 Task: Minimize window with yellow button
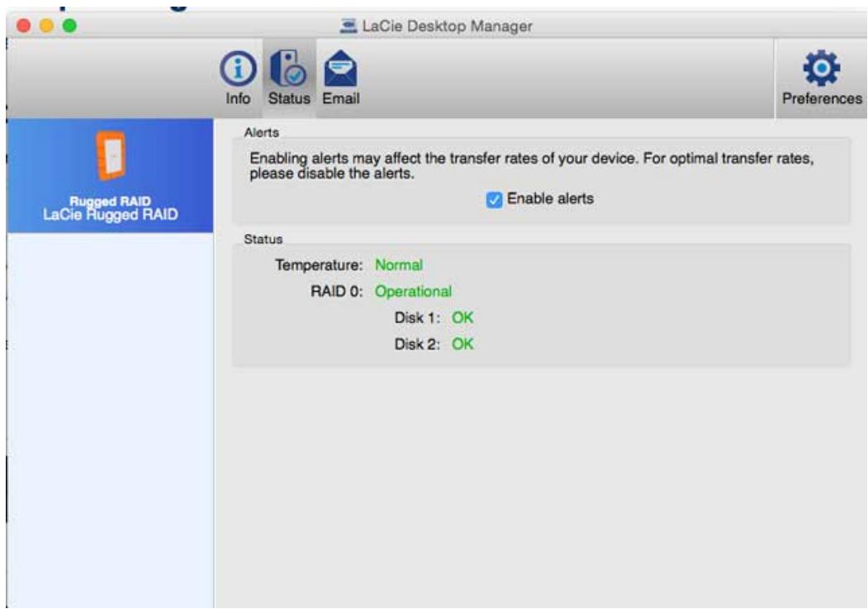pyautogui.click(x=46, y=26)
